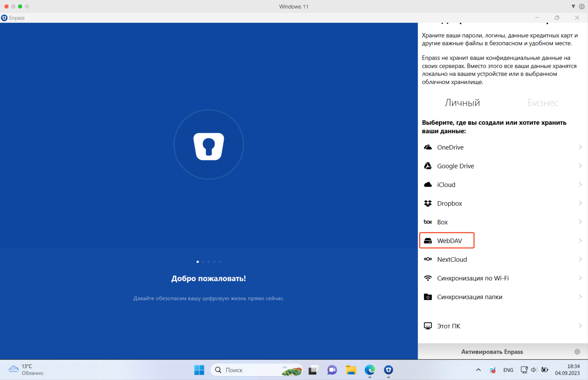Click the Enpass icon in title bar

(x=4, y=18)
